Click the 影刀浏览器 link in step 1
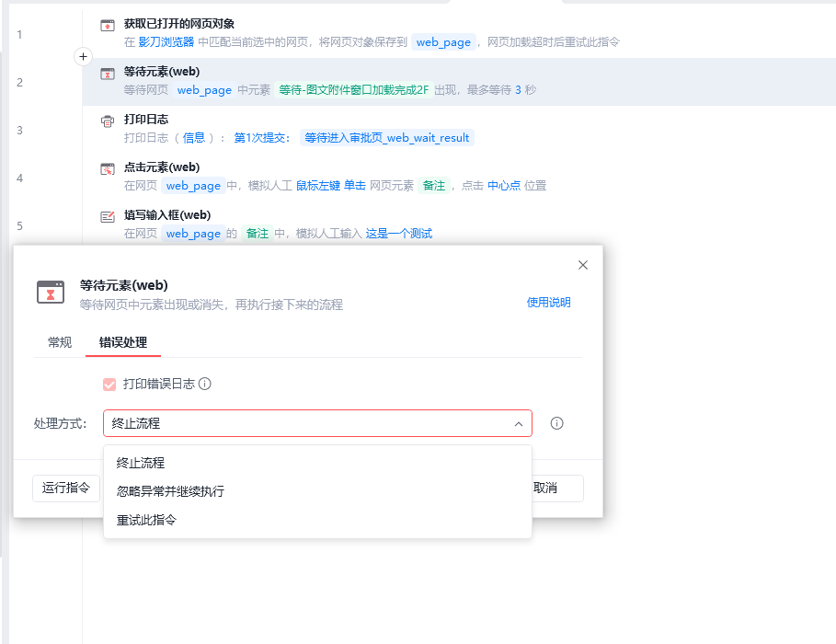The width and height of the screenshot is (836, 644). pos(166,42)
